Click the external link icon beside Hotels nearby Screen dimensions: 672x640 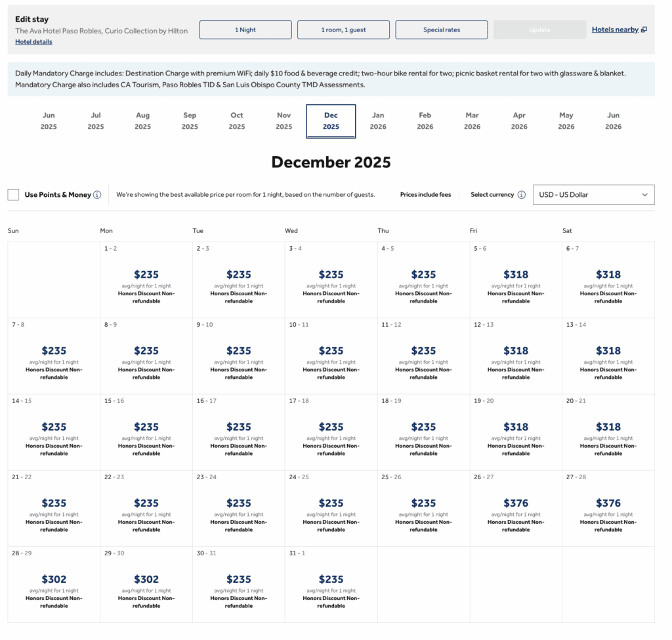point(645,29)
